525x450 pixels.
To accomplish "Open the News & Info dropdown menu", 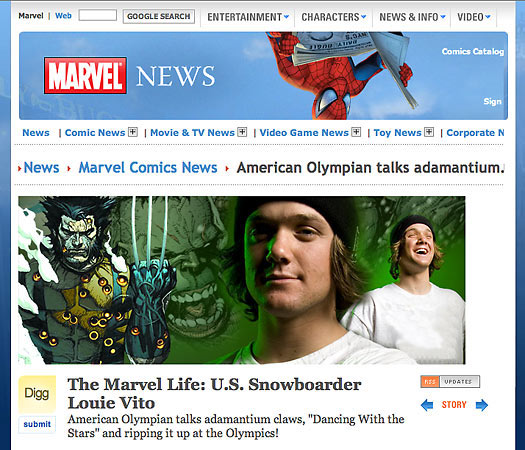I will pos(412,17).
